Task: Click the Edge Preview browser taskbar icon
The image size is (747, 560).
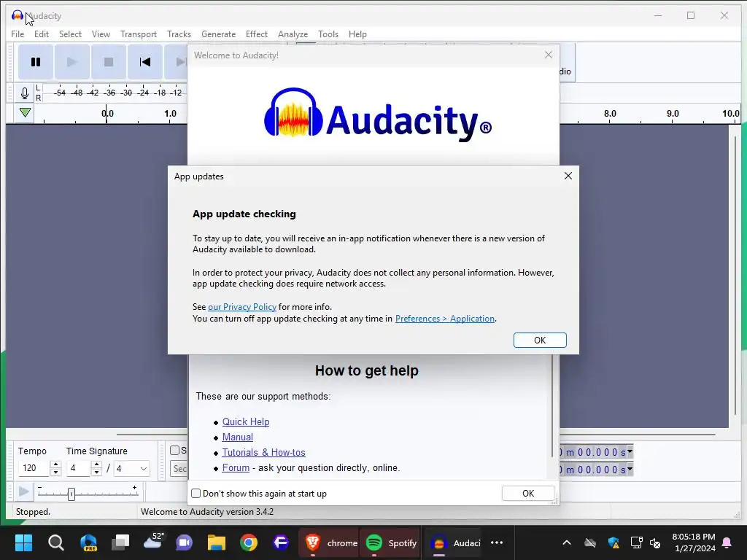Action: point(88,542)
